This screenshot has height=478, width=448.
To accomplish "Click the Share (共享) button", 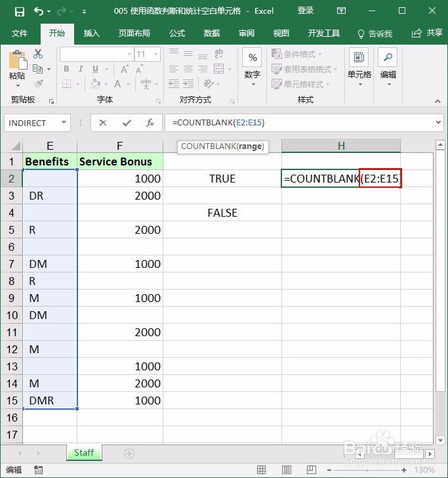I will click(427, 33).
